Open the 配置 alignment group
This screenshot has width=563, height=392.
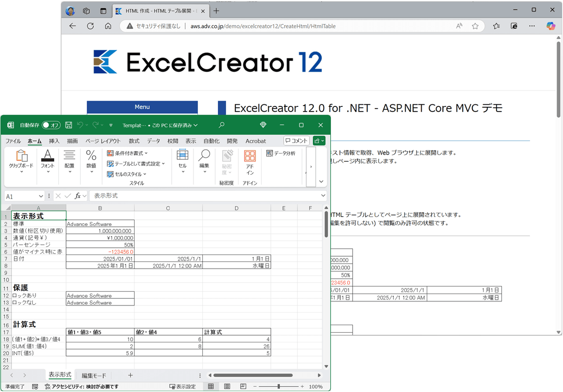tap(69, 161)
